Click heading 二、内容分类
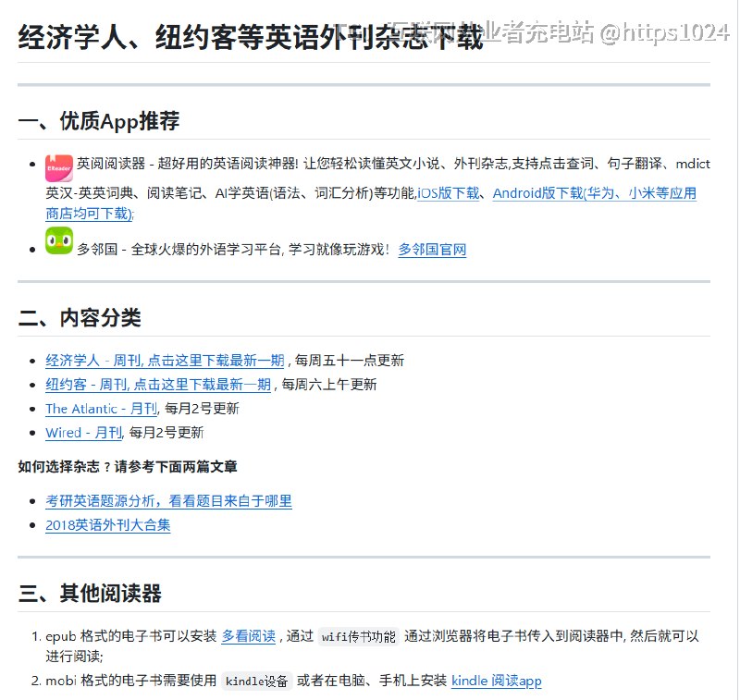 coord(80,318)
